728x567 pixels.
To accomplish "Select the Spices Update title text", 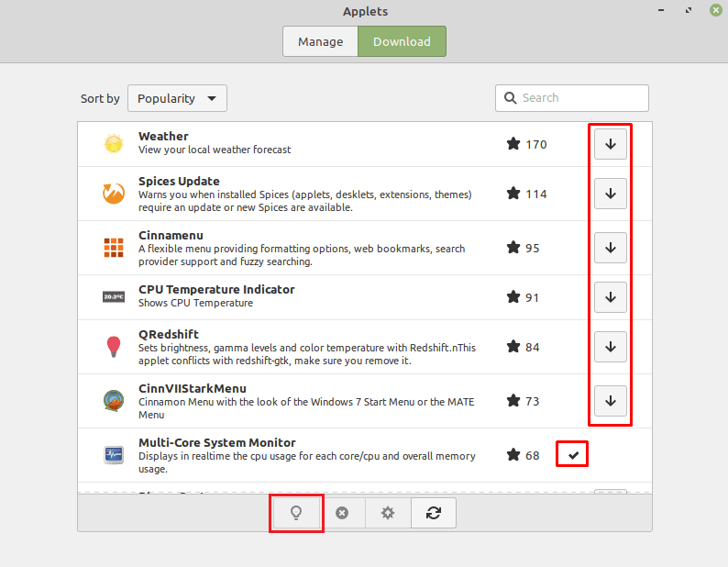I will tap(179, 182).
